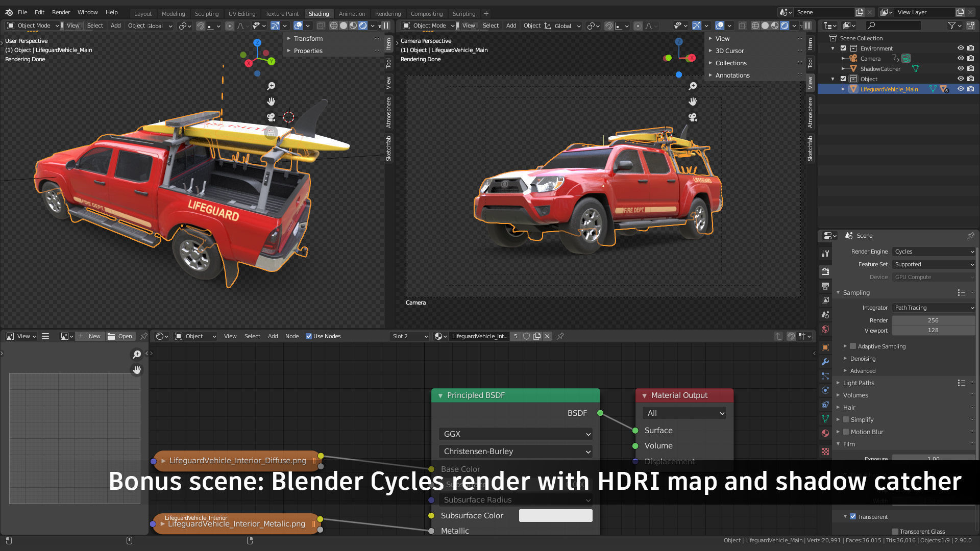Expand the Denoising subpanel
Screen dimensions: 980x551
click(x=863, y=359)
